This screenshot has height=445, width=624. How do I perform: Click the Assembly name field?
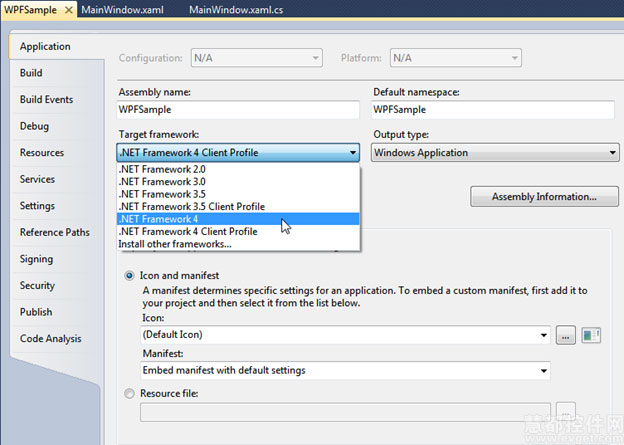(x=238, y=110)
